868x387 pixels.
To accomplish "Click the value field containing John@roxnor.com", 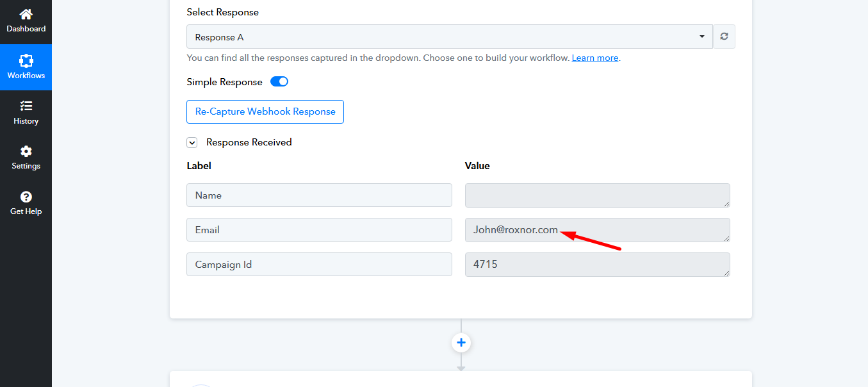I will tap(597, 229).
